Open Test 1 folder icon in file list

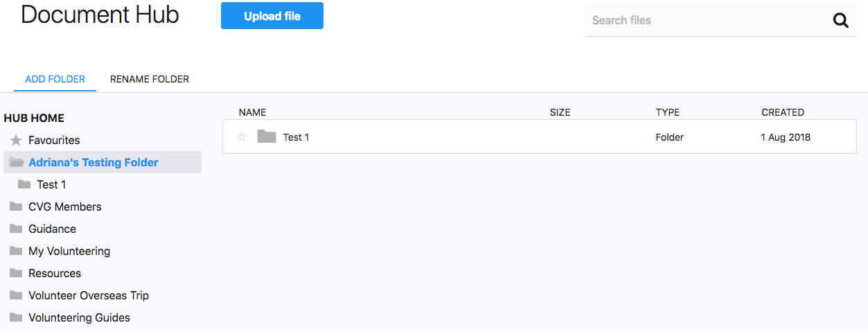[x=266, y=137]
